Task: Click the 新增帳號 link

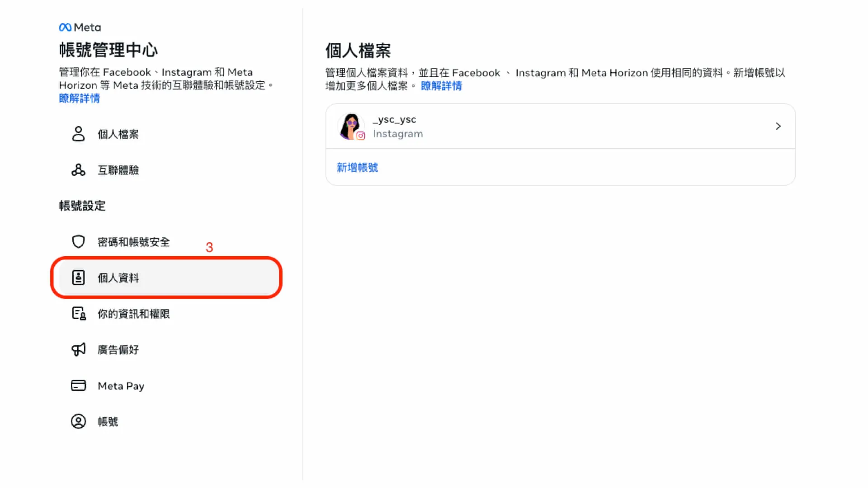Action: click(x=357, y=168)
